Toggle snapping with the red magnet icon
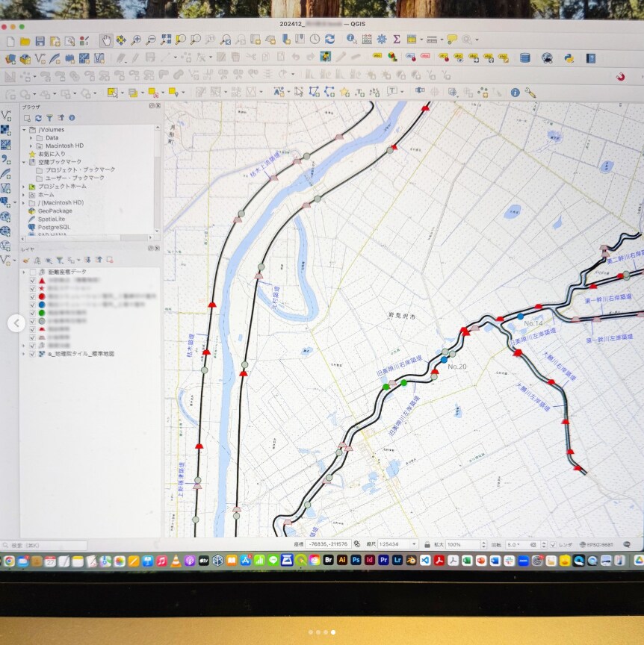 pos(621,76)
